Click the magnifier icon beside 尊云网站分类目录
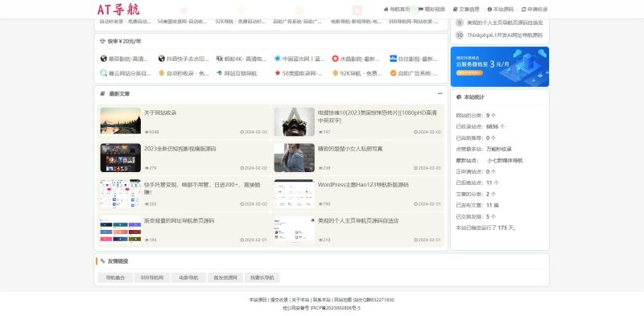 click(104, 73)
